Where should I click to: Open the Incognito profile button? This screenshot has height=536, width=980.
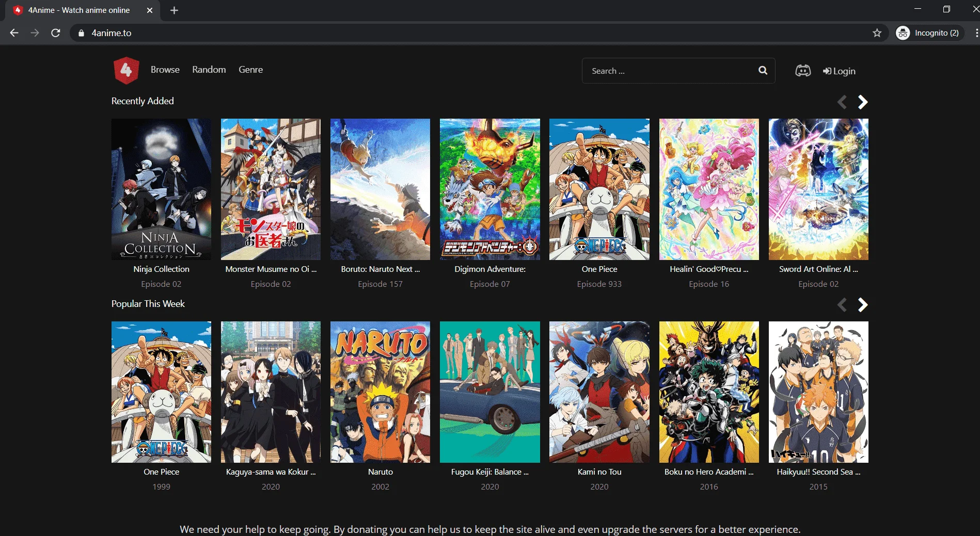(930, 33)
